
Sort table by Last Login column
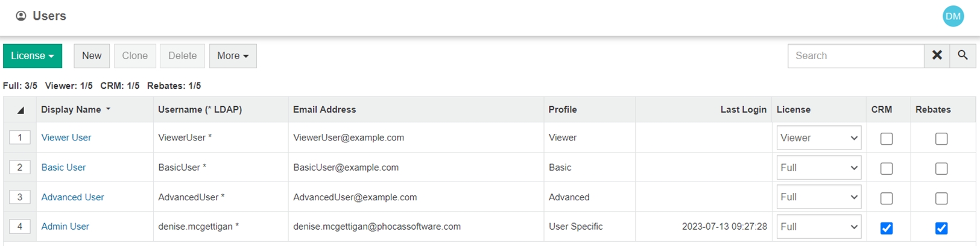pyautogui.click(x=743, y=110)
